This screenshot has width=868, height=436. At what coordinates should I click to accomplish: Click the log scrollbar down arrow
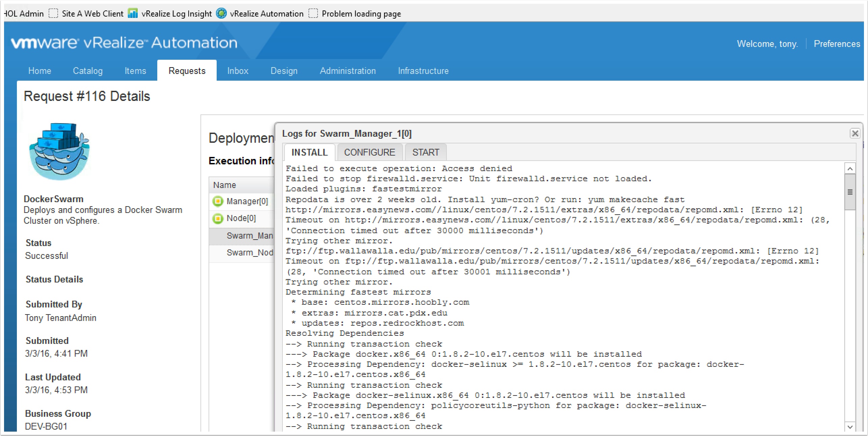click(850, 427)
